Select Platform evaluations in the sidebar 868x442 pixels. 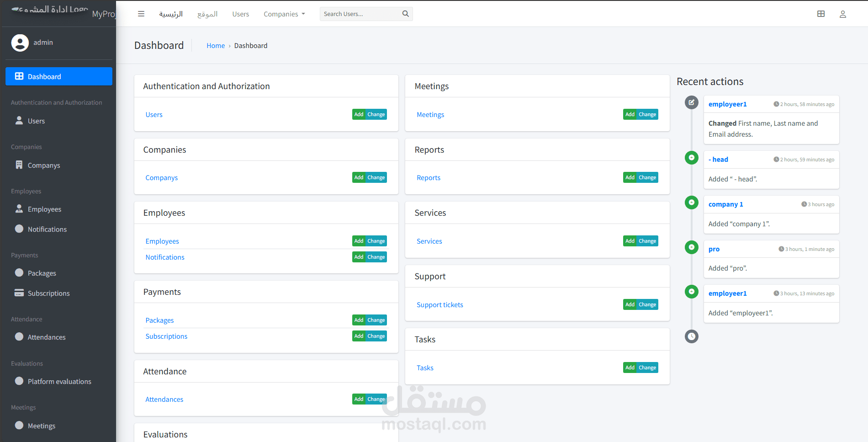[59, 381]
